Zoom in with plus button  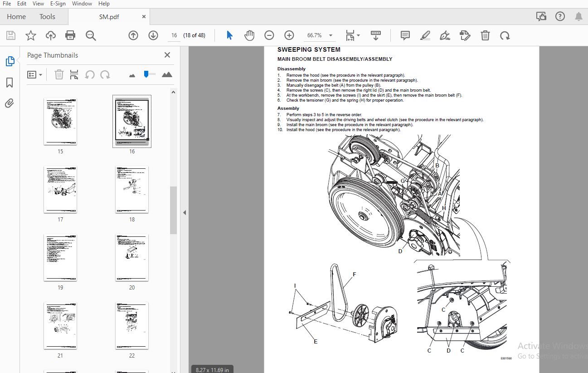pos(289,35)
